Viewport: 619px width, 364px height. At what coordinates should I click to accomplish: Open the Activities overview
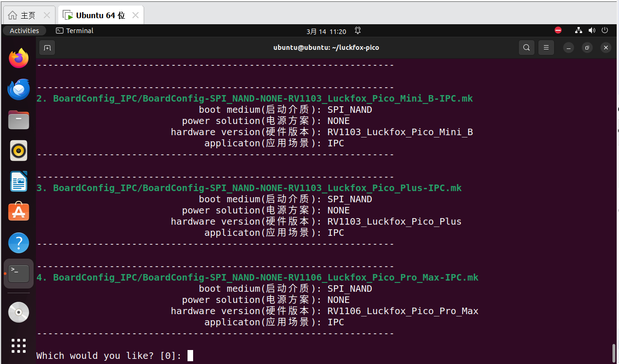tap(24, 31)
